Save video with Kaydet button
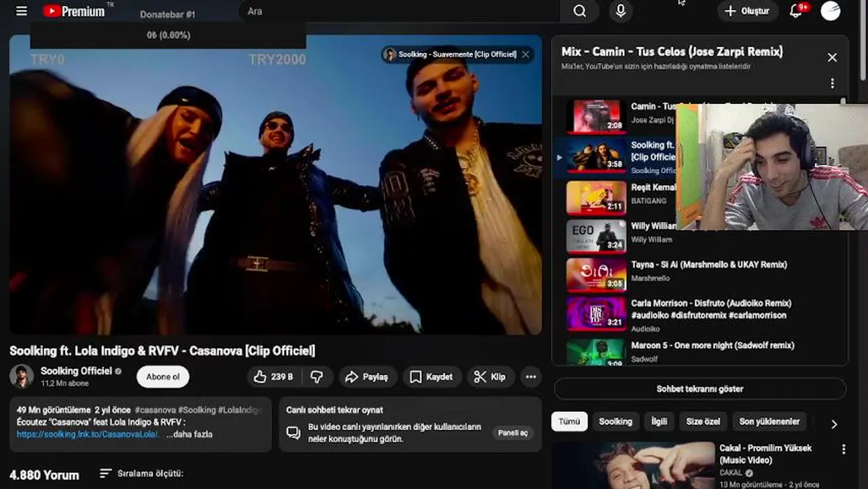Viewport: 868px width, 489px height. pyautogui.click(x=432, y=377)
